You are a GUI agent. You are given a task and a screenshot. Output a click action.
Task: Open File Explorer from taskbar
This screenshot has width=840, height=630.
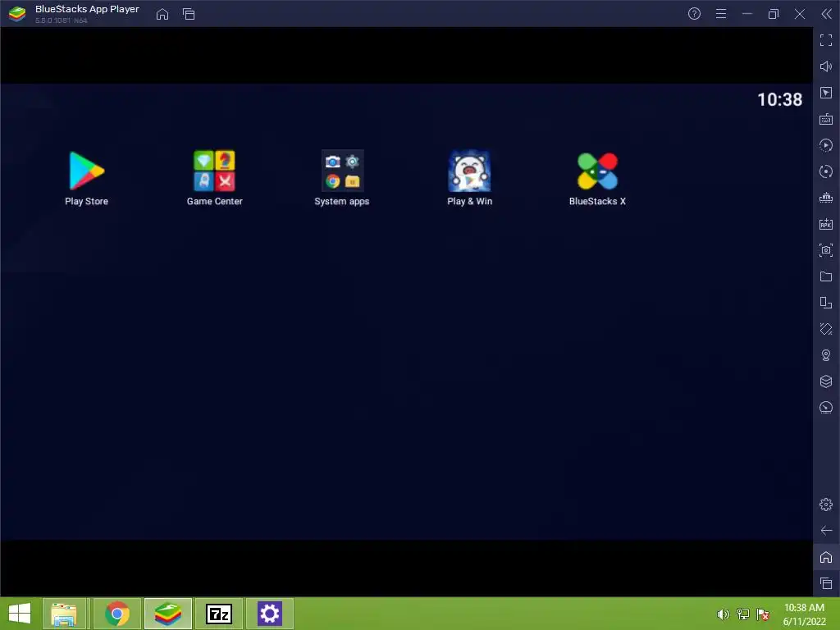(64, 614)
